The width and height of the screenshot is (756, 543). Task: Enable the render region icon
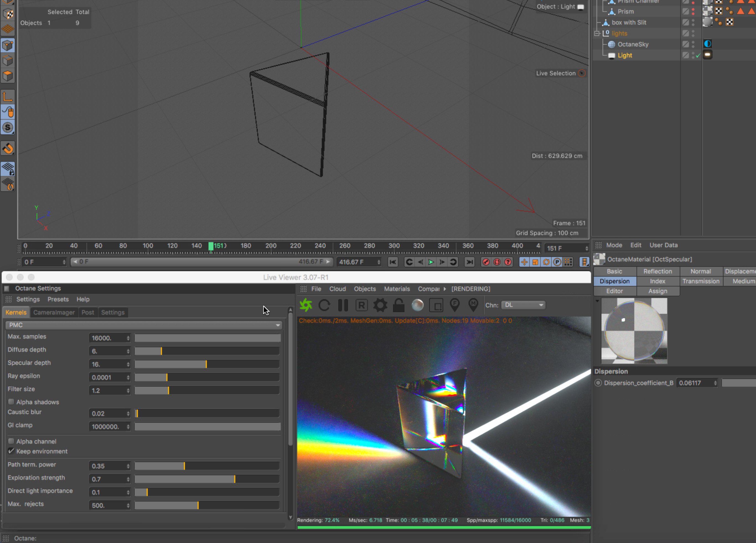tap(436, 305)
